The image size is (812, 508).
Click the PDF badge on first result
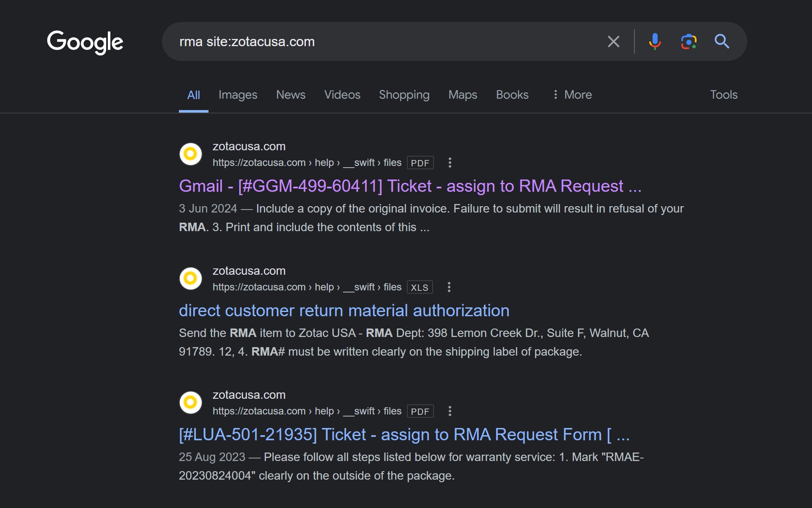(x=420, y=163)
